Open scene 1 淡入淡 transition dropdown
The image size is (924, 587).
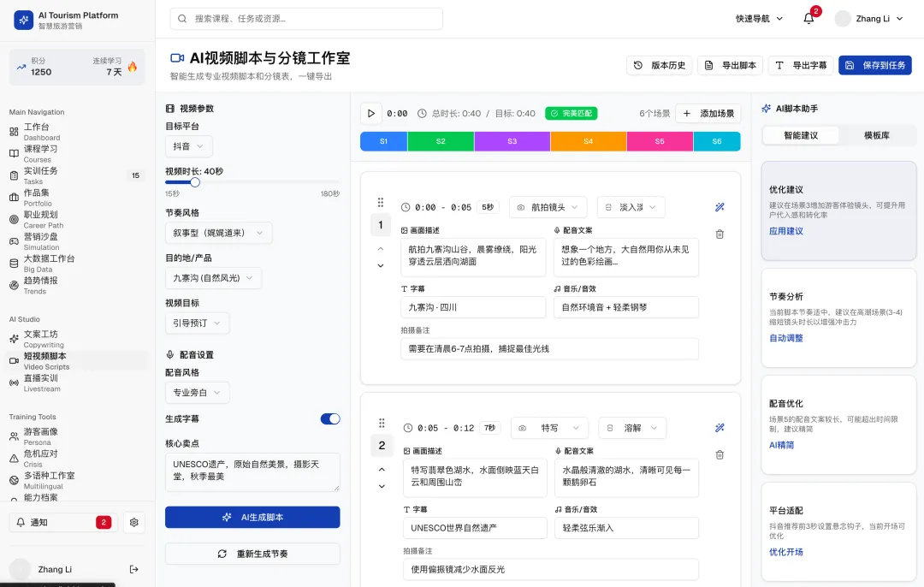[x=631, y=207]
